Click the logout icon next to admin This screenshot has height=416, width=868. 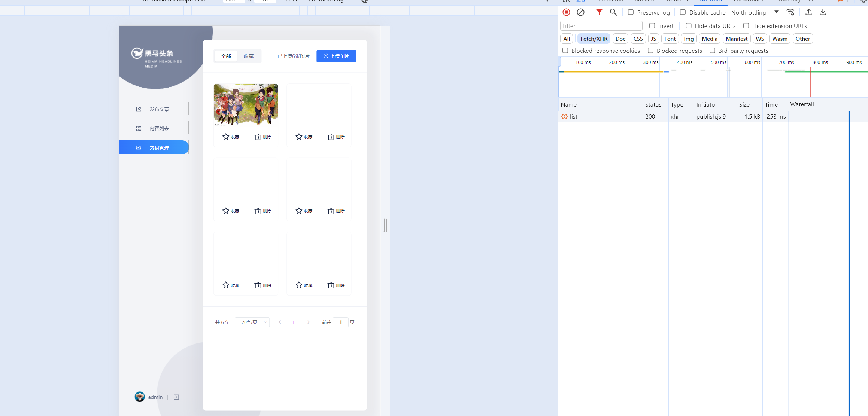click(176, 397)
